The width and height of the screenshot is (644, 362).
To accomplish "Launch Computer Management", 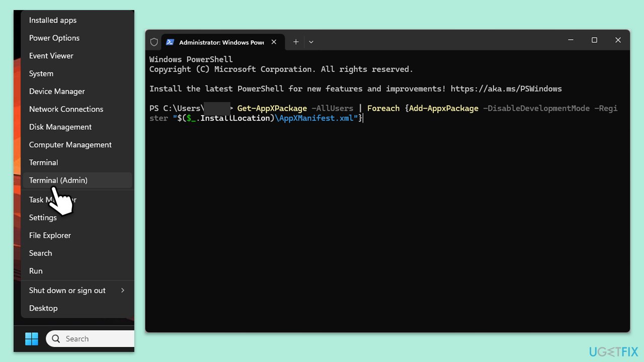I will point(77,145).
